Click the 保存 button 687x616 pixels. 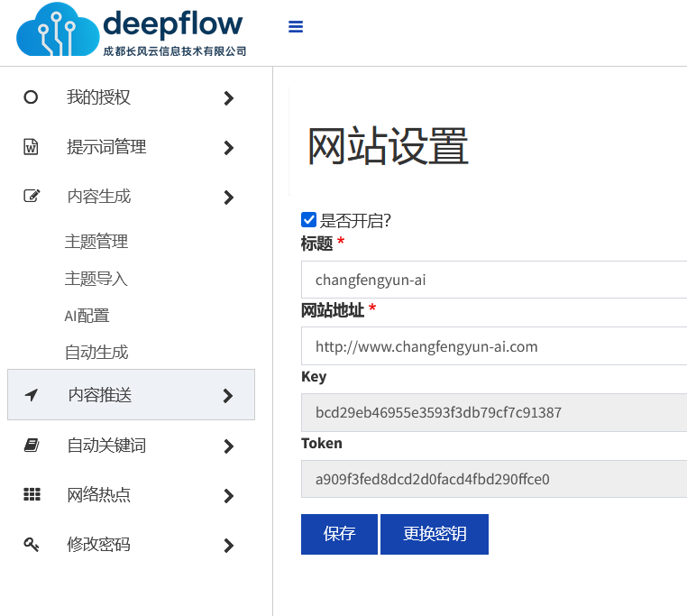pyautogui.click(x=339, y=534)
